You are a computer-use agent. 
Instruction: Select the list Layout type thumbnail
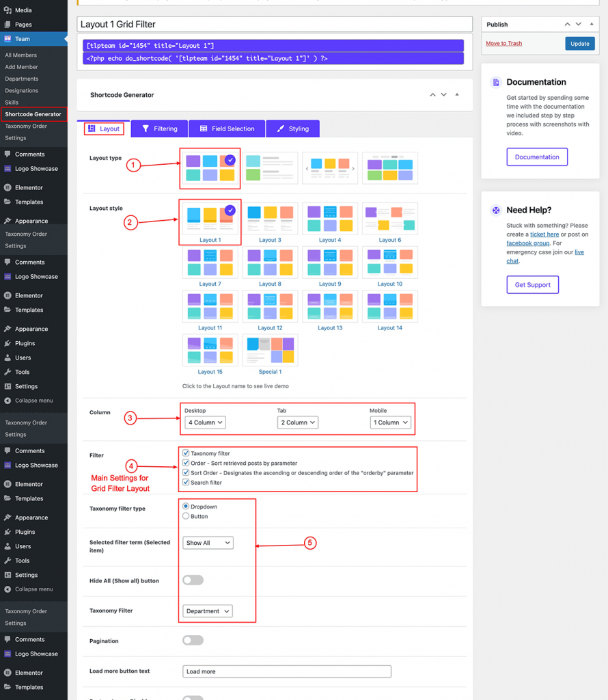click(x=270, y=168)
